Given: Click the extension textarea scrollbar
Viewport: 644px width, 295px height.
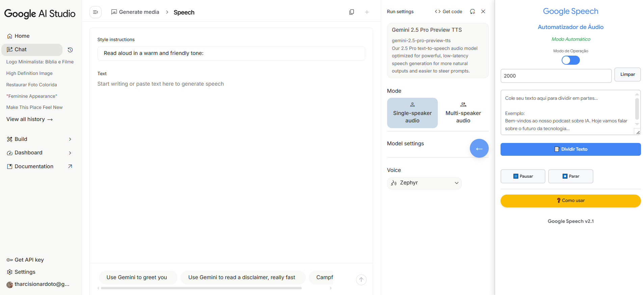Looking at the screenshot, I should coord(637,109).
